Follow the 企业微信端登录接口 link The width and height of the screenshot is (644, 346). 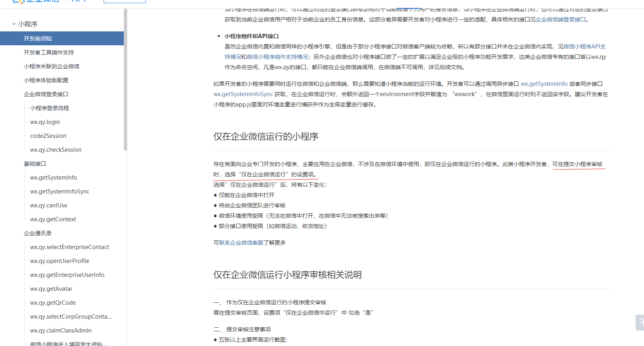(561, 19)
